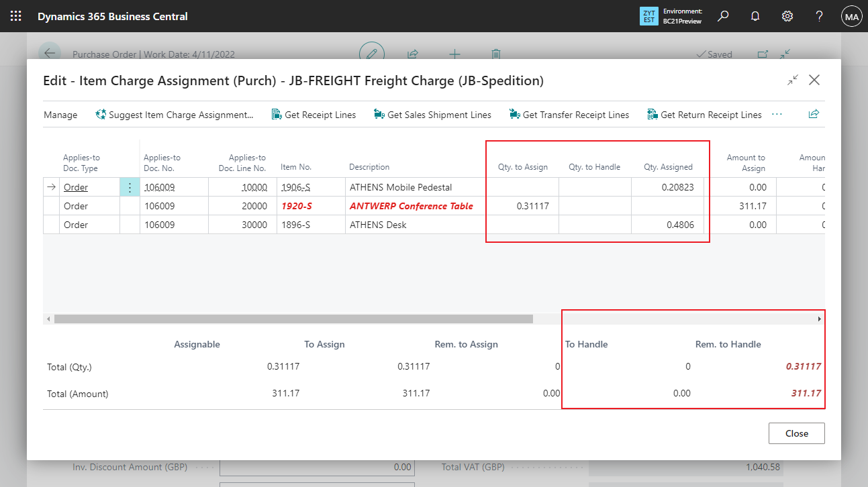Open the Manage menu

60,115
